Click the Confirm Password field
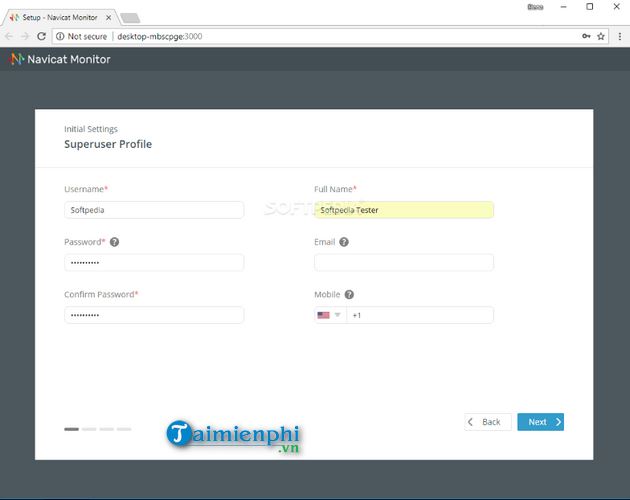The image size is (630, 500). (154, 315)
